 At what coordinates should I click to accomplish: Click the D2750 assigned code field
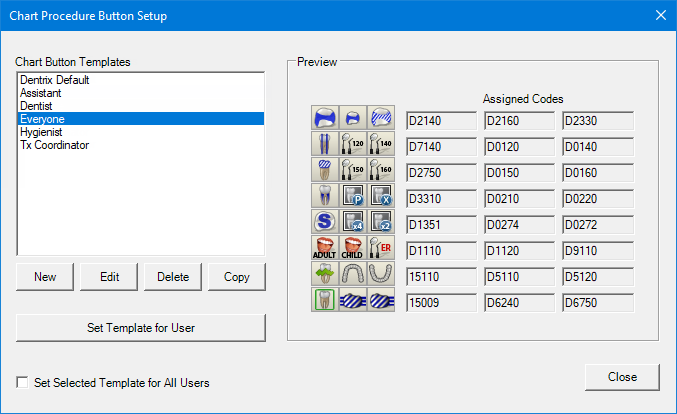pyautogui.click(x=441, y=173)
